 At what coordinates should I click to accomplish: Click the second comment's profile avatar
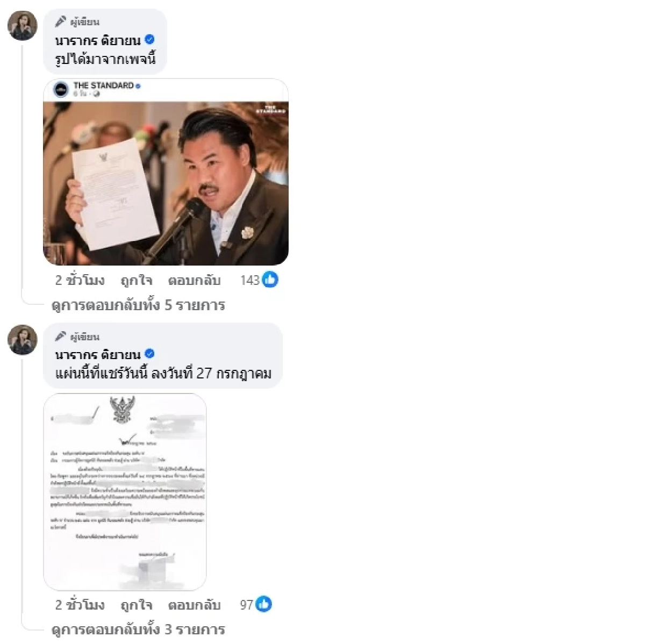click(23, 340)
